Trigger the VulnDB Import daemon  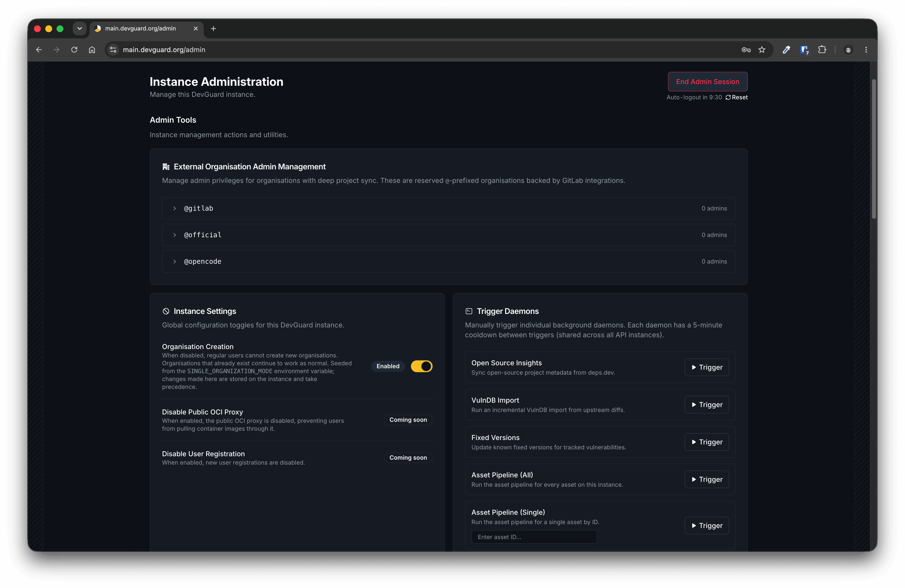click(x=707, y=405)
